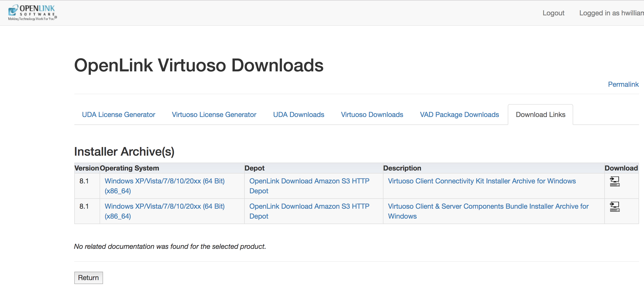Click version 8.1 in Server Bundle row

84,206
